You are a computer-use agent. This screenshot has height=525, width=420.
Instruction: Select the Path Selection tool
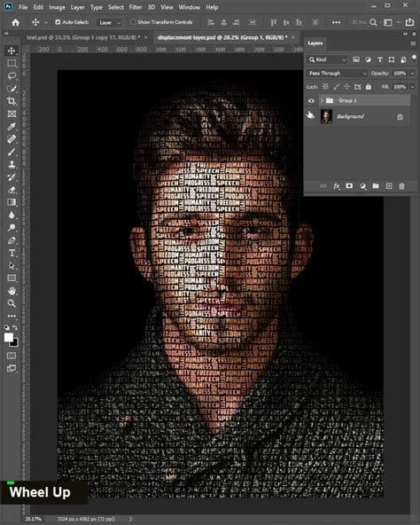[12, 265]
